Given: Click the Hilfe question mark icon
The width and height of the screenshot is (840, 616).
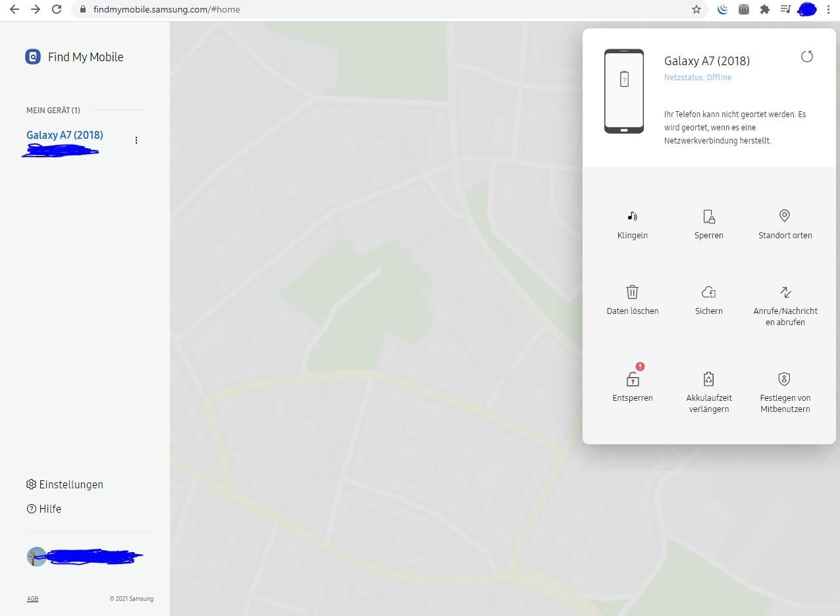Looking at the screenshot, I should point(31,509).
